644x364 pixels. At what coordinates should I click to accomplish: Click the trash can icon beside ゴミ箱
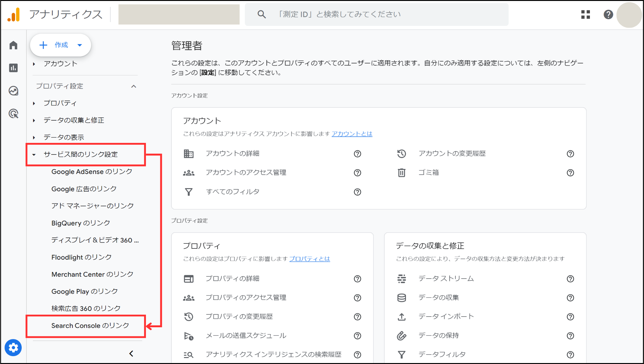(402, 173)
